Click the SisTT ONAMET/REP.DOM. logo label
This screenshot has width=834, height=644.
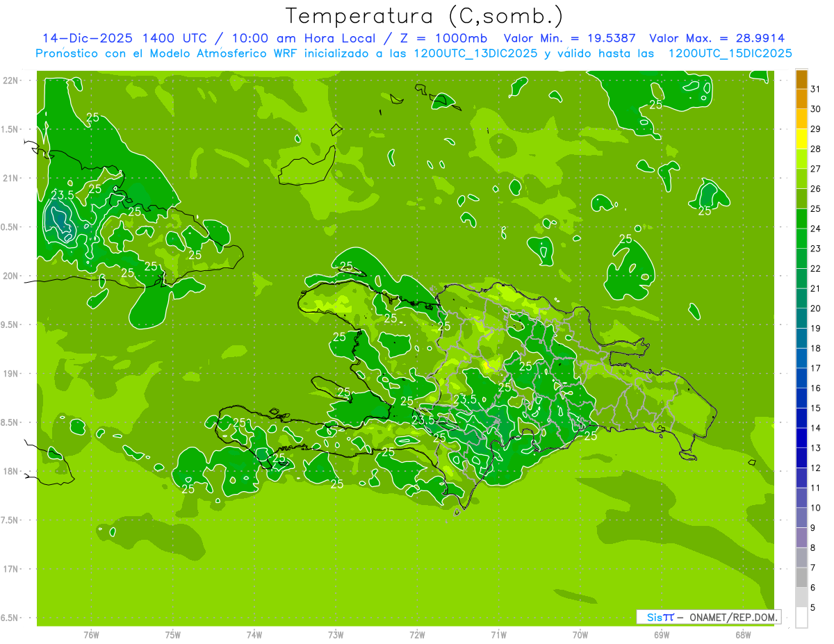[708, 617]
